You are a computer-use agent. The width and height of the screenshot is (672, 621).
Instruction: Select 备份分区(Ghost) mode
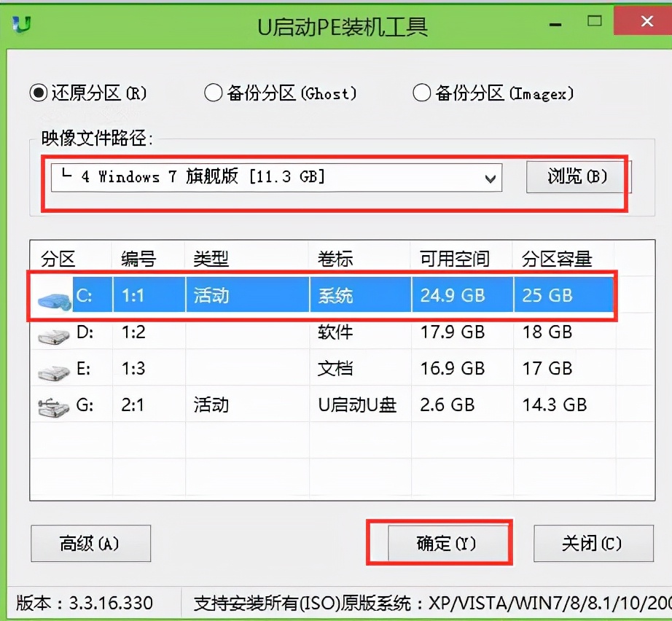coord(213,93)
